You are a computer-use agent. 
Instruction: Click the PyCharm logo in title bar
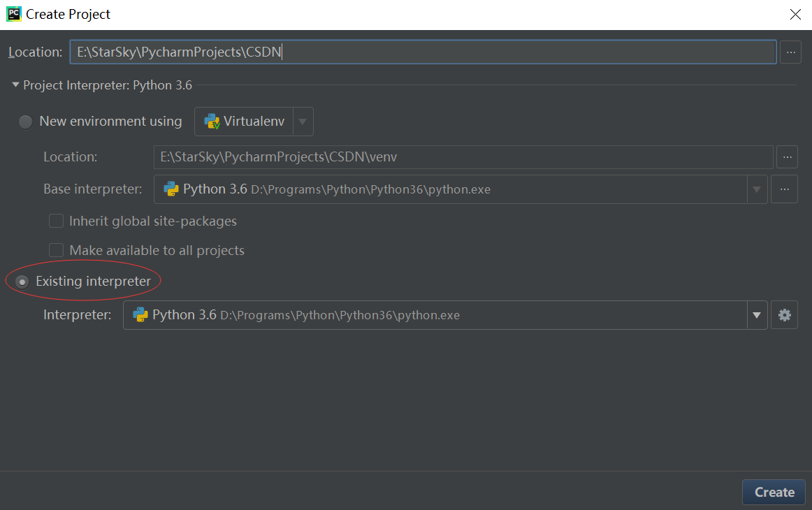coord(13,14)
